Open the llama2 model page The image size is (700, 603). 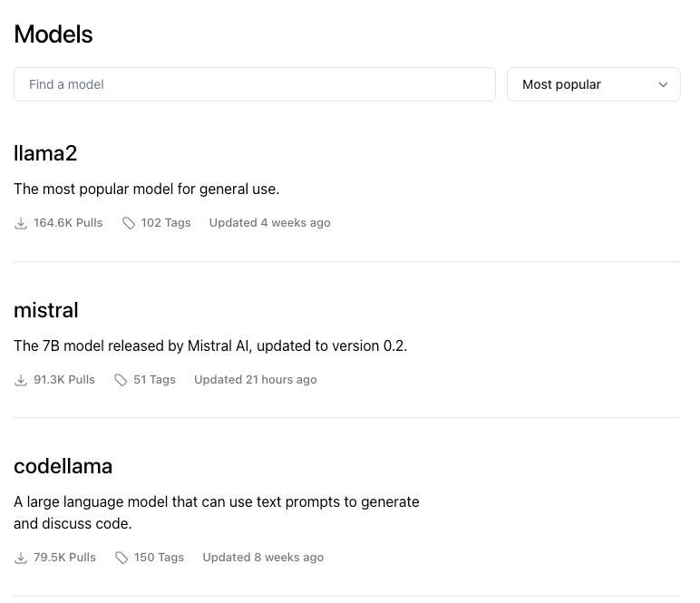tap(45, 153)
